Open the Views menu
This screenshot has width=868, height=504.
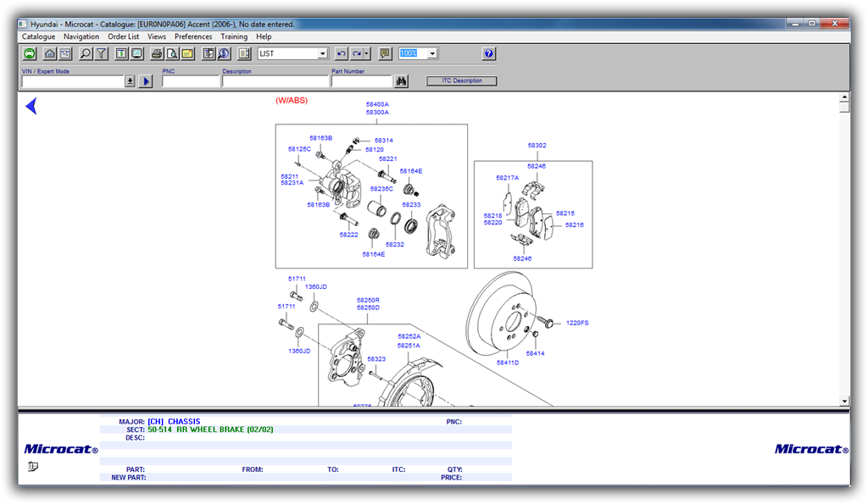[x=157, y=36]
